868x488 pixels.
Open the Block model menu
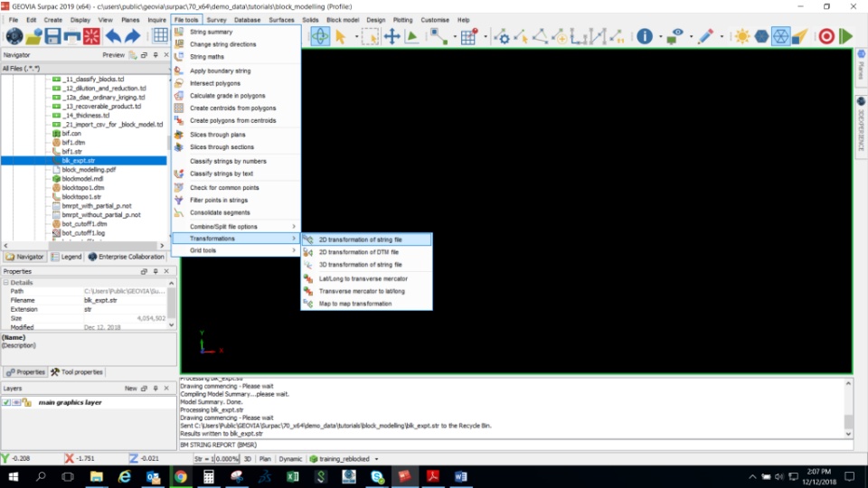click(343, 20)
